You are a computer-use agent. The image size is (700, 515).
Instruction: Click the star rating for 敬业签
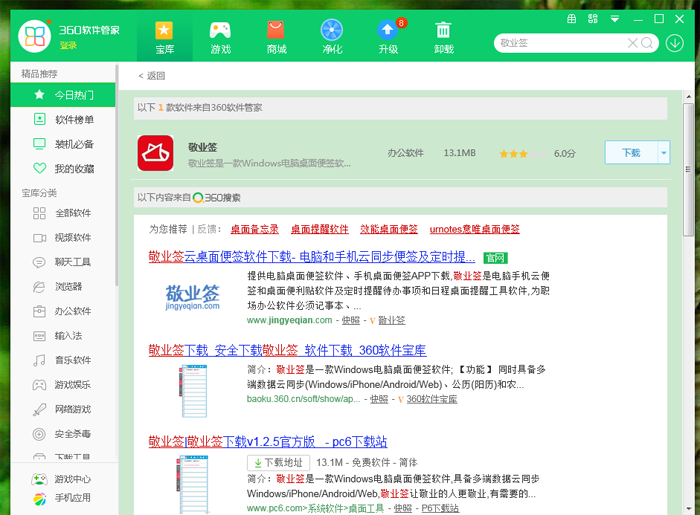522,154
